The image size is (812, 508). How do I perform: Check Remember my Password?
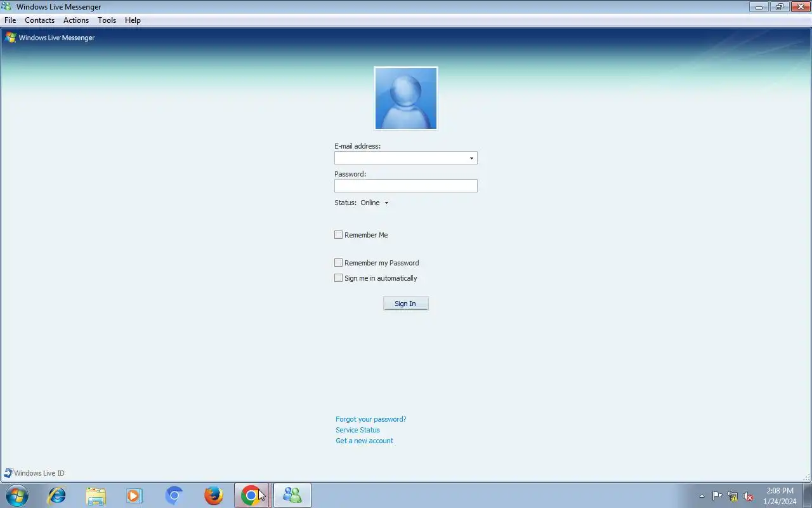tap(339, 263)
